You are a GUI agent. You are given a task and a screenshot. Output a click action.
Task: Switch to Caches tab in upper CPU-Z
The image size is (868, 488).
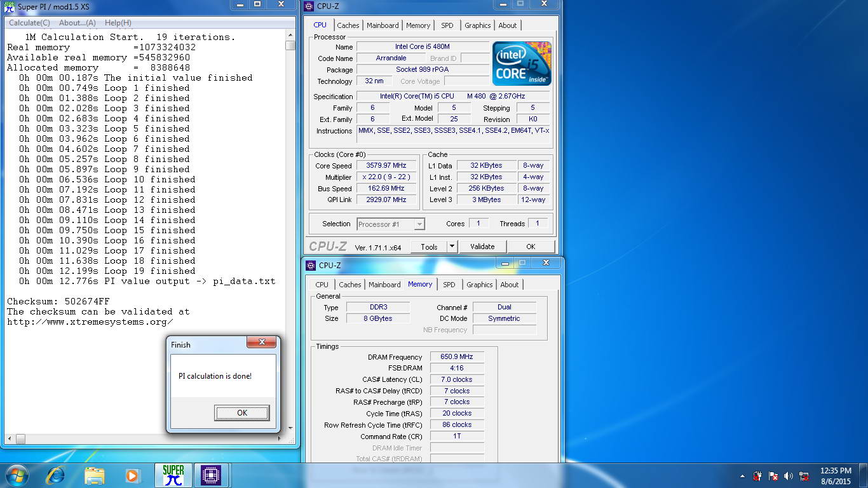click(x=348, y=25)
